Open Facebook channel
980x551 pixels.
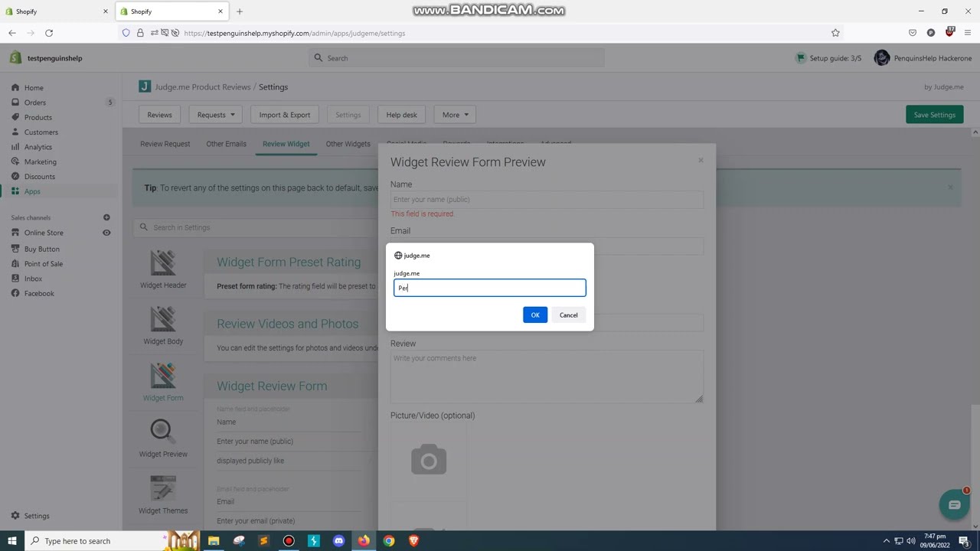(39, 293)
